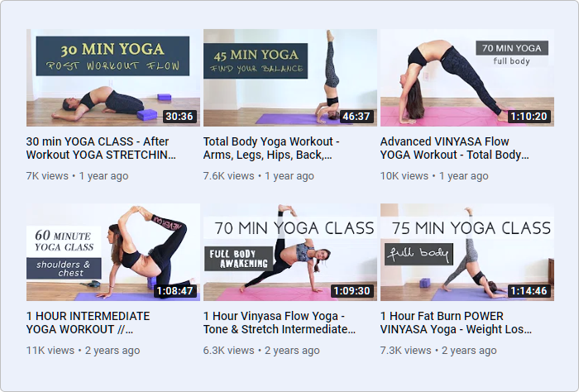Open the 70 MIN Full Body Awakening thumbnail
The height and width of the screenshot is (392, 579).
pyautogui.click(x=289, y=252)
